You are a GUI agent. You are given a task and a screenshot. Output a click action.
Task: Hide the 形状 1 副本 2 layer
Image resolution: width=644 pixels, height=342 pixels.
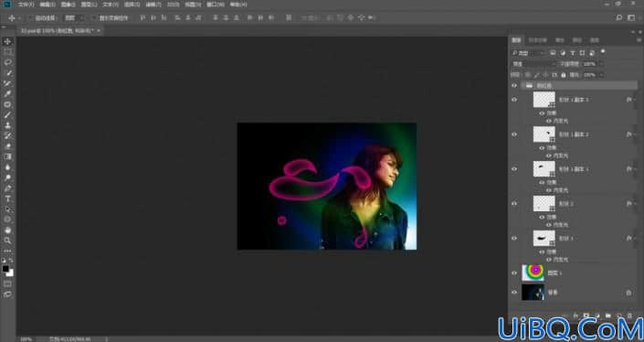click(x=514, y=134)
